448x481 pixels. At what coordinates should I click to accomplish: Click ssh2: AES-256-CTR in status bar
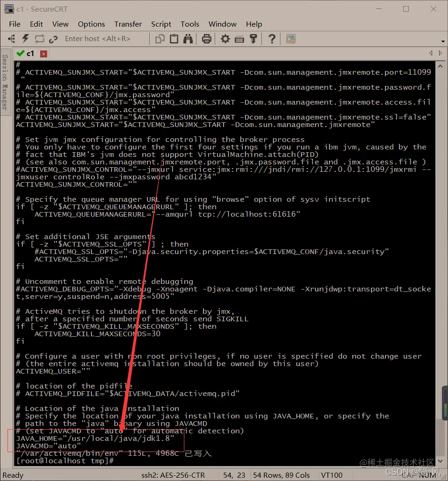coord(173,475)
